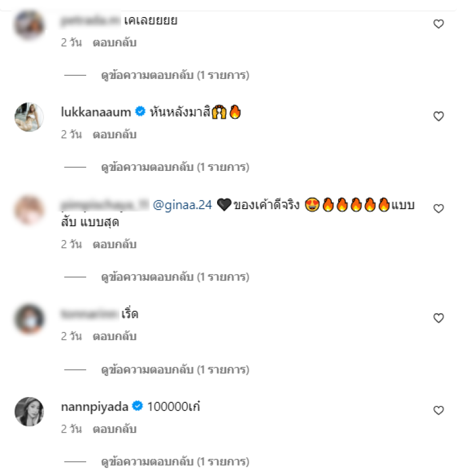This screenshot has width=457, height=476.
Task: Open lukkanaaum's profile picture
Action: click(x=29, y=117)
